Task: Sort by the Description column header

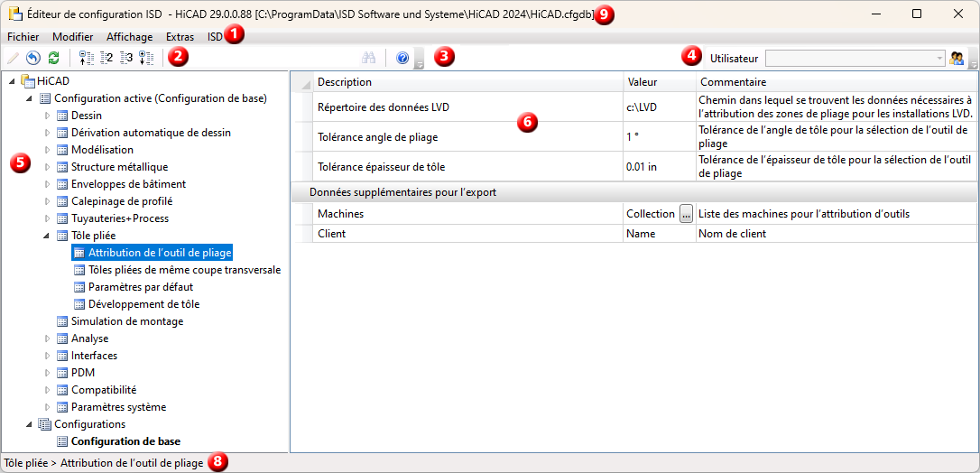Action: tap(467, 82)
